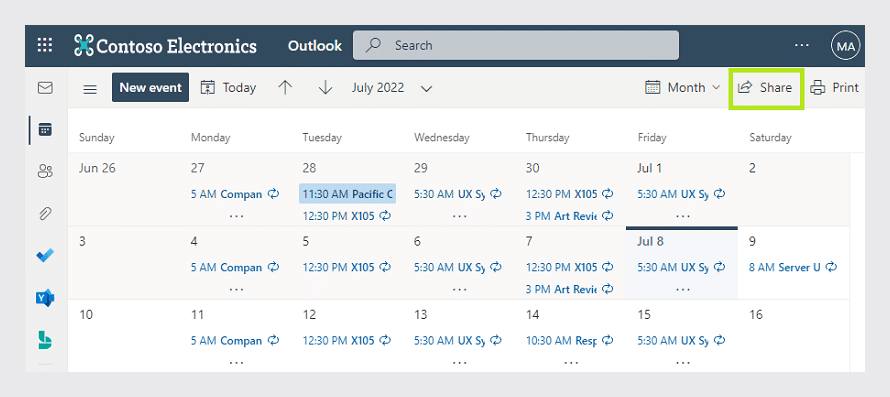
Task: Click the Contoso Electronics logo
Action: pos(165,45)
